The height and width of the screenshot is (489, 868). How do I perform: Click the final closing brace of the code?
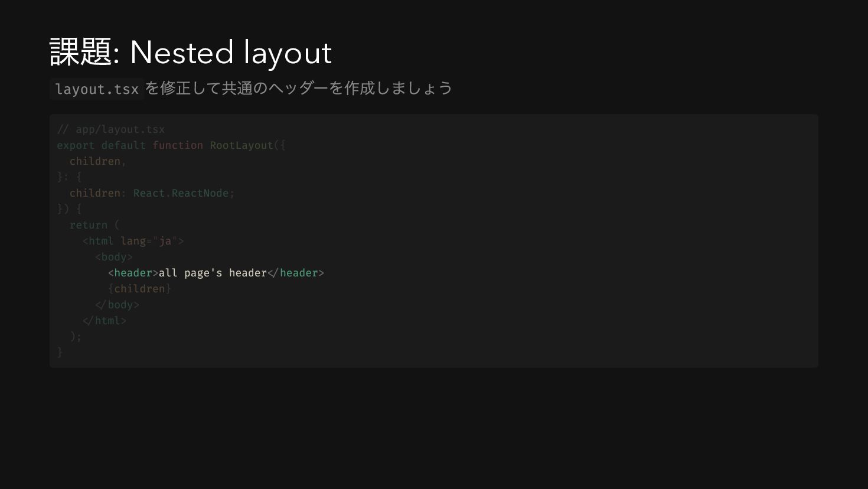60,353
